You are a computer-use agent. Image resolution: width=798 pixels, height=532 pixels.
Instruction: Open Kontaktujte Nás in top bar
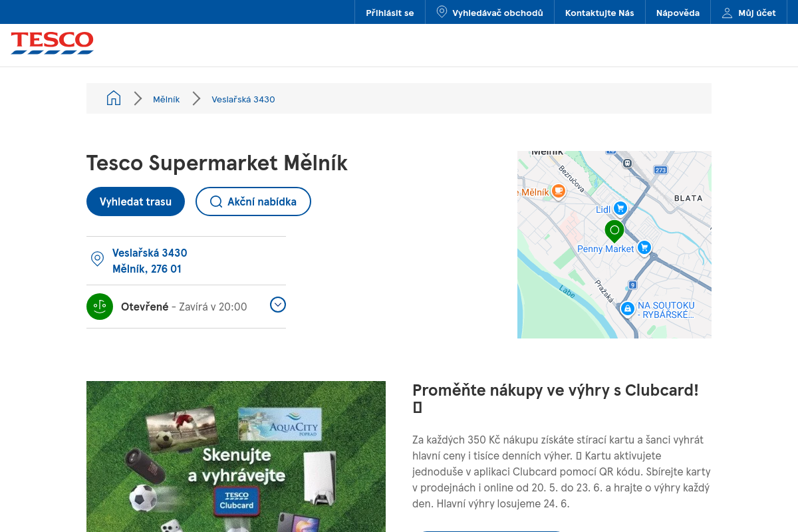[x=600, y=13]
